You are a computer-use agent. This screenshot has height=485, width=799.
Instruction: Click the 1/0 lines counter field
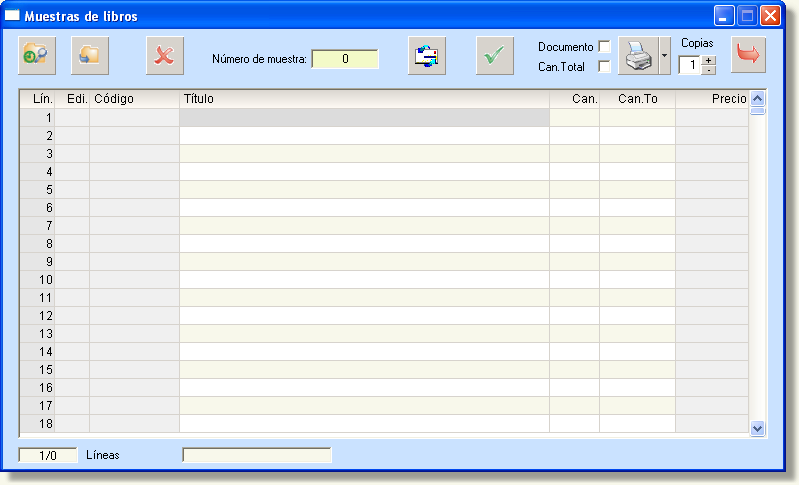[x=48, y=455]
